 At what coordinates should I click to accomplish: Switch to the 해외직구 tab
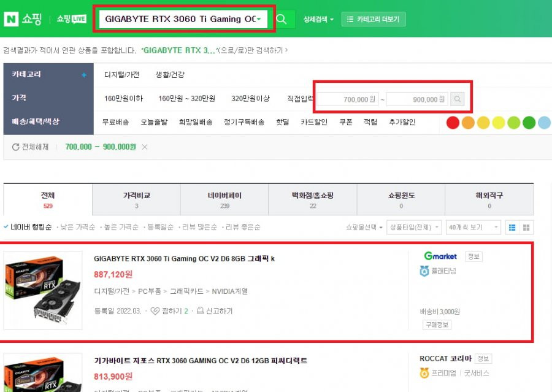tap(489, 200)
